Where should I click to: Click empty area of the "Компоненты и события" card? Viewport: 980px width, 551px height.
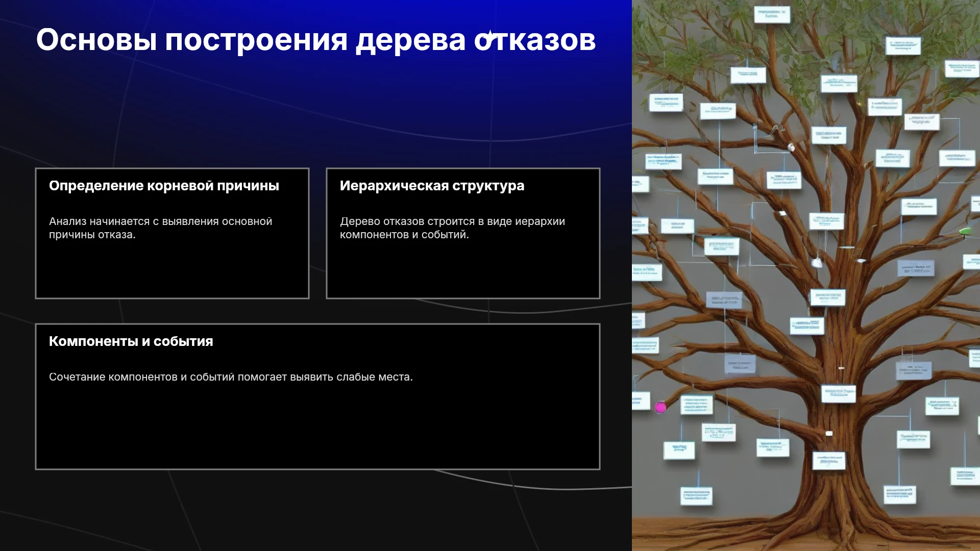click(x=316, y=429)
